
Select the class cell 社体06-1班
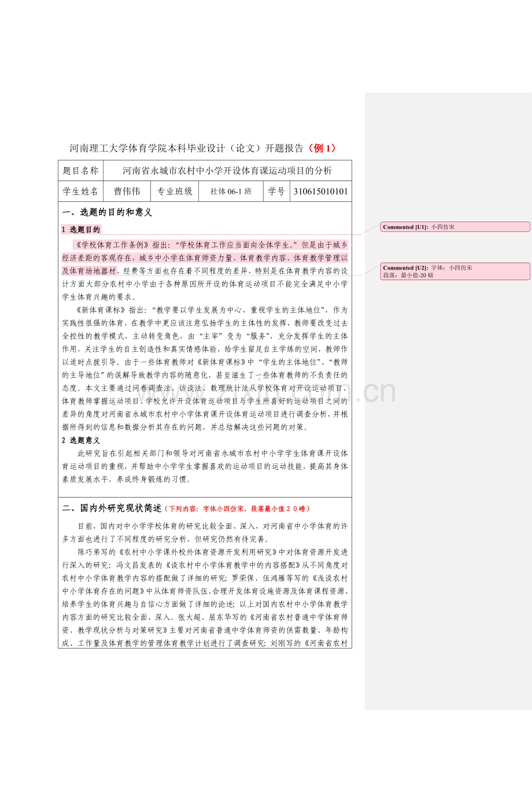[x=231, y=191]
